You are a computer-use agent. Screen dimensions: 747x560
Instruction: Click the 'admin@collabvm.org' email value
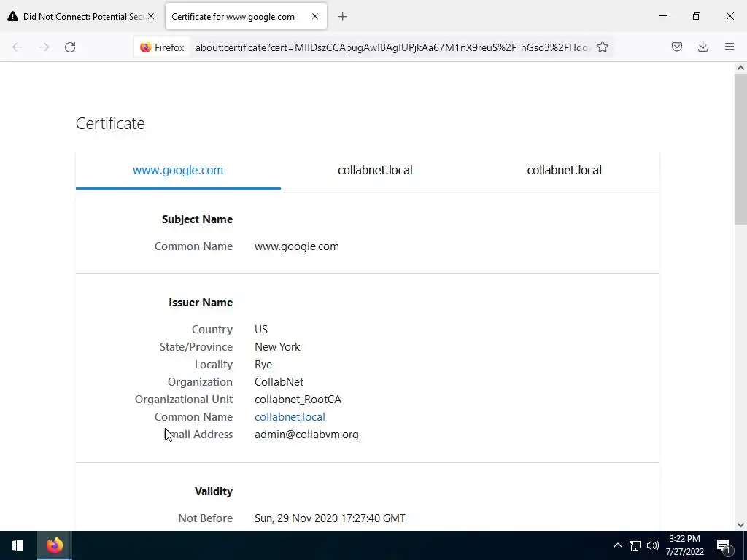[x=306, y=435]
